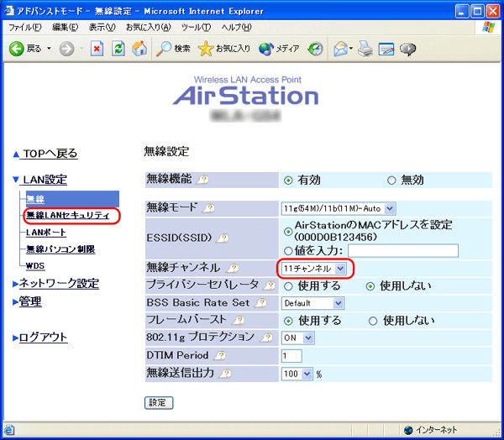This screenshot has width=504, height=440.
Task: Click the Refresh page icon
Action: click(118, 49)
